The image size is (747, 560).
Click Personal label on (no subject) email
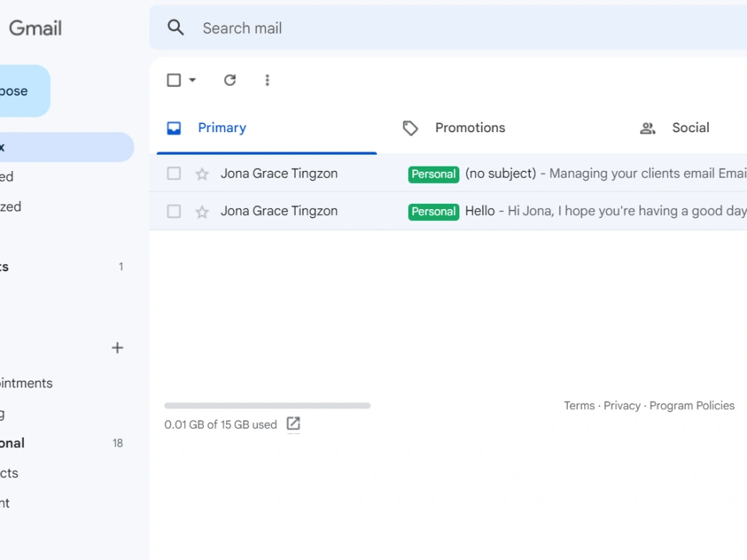(433, 174)
